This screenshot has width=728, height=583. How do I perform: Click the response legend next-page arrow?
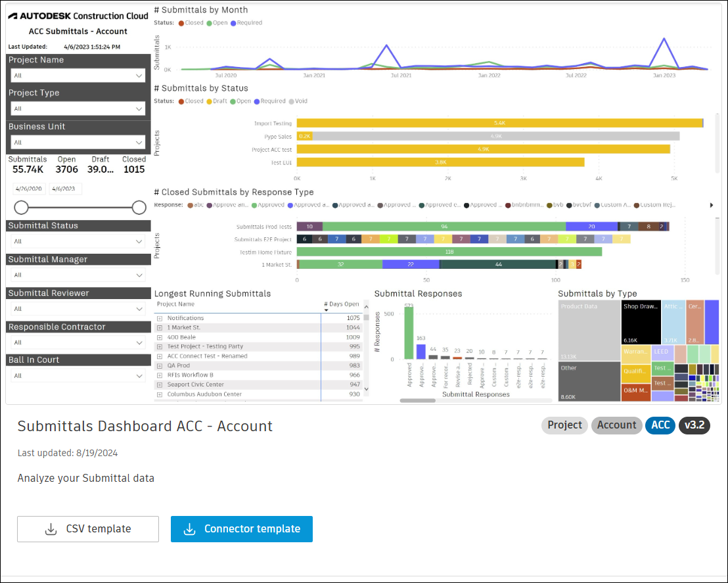click(712, 205)
